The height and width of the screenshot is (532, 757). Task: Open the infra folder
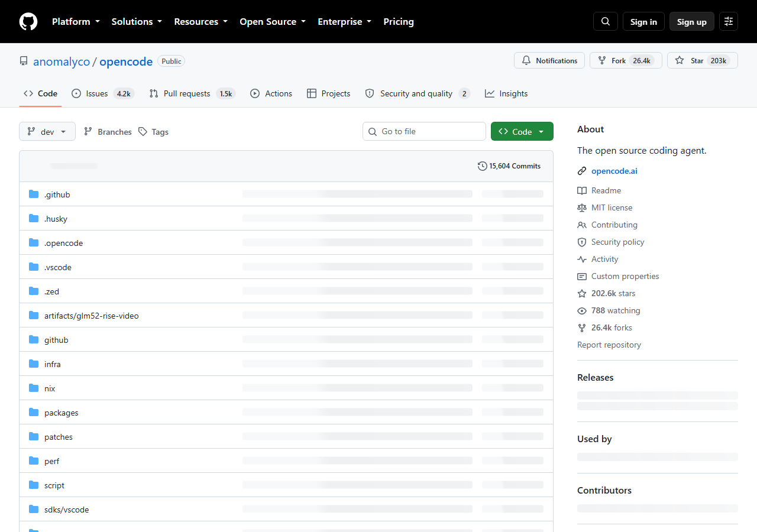coord(53,364)
